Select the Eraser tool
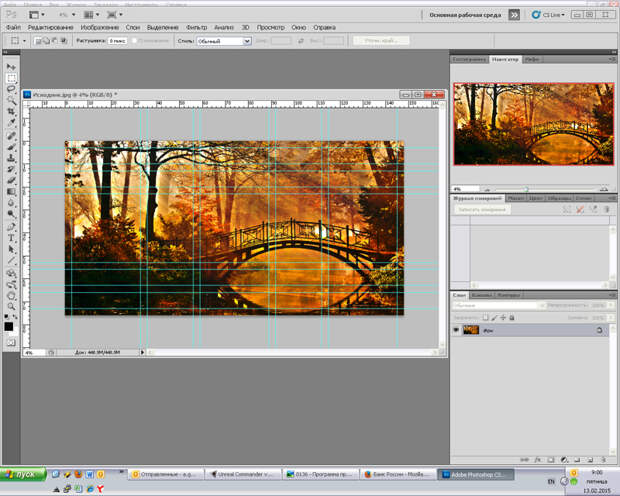This screenshot has width=620, height=496. (x=11, y=180)
